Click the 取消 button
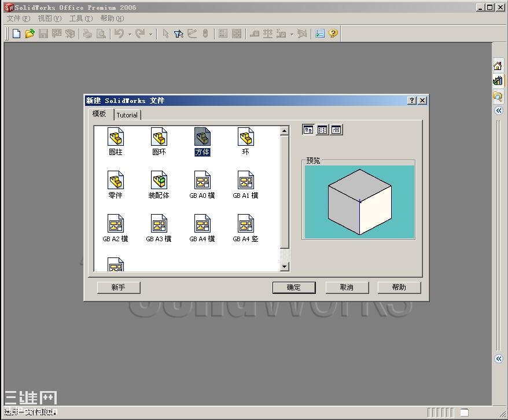Screen dimensions: 508x420 pyautogui.click(x=347, y=288)
